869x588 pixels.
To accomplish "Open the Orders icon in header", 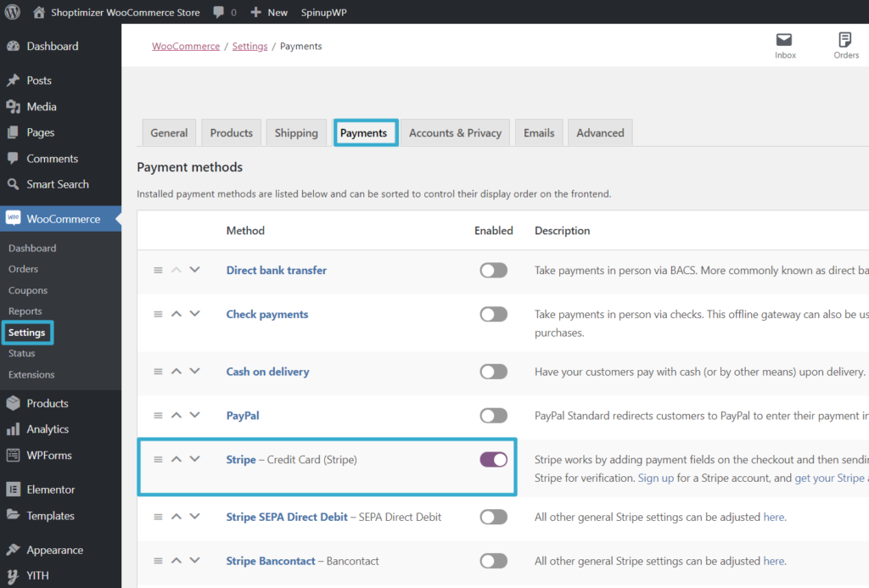I will (845, 41).
